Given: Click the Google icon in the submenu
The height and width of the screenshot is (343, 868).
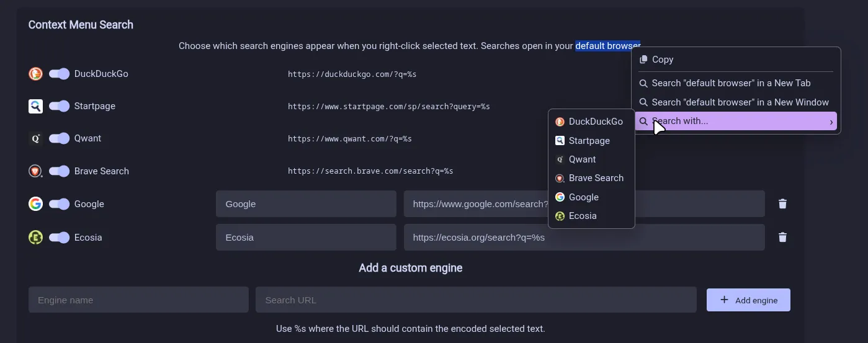Looking at the screenshot, I should pyautogui.click(x=560, y=197).
